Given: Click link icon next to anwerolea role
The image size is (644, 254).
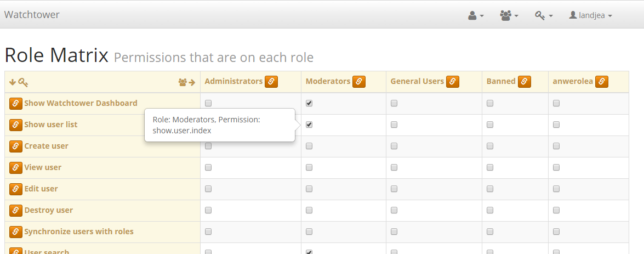Looking at the screenshot, I should (x=602, y=82).
